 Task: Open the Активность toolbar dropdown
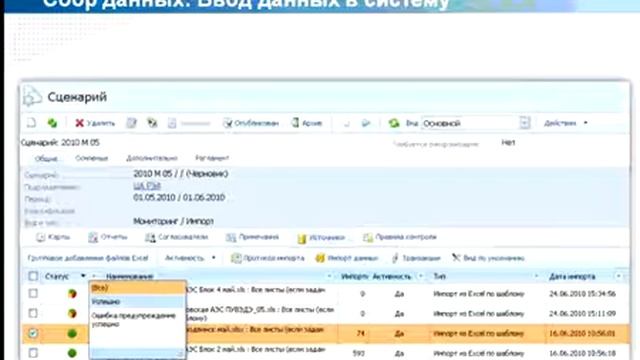pyautogui.click(x=190, y=258)
